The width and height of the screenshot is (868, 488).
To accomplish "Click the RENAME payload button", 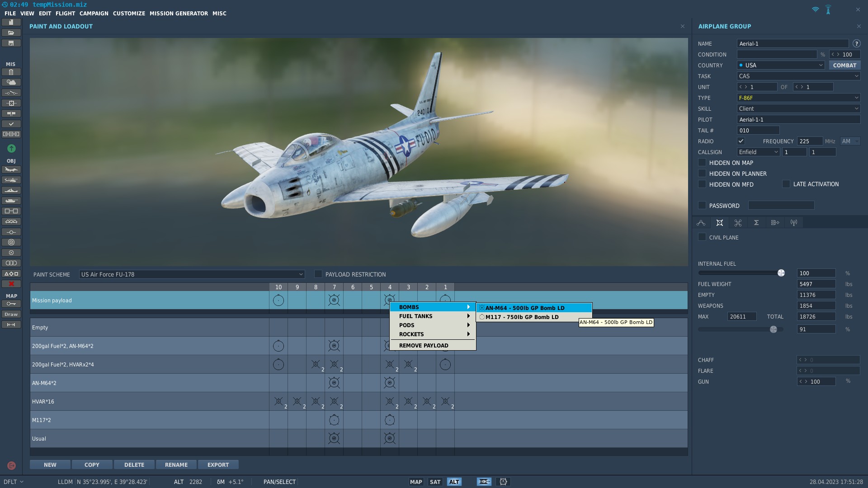I will tap(176, 465).
